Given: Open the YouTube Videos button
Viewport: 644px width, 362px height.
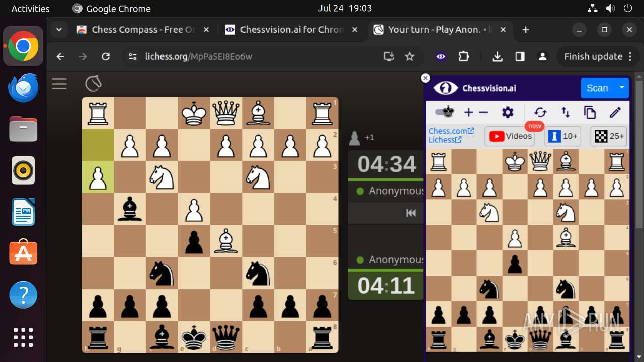Looking at the screenshot, I should pyautogui.click(x=510, y=136).
